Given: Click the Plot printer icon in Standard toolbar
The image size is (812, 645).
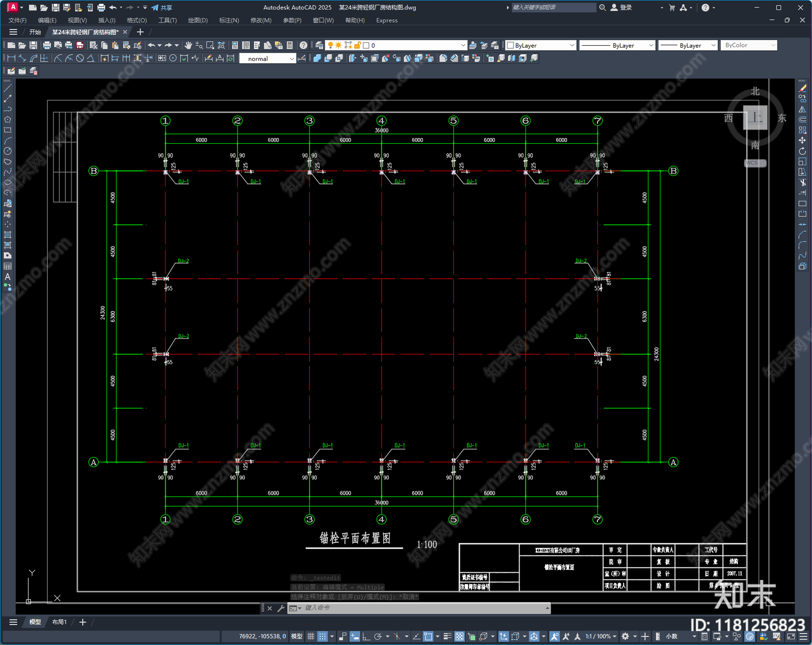Looking at the screenshot, I should [47, 45].
